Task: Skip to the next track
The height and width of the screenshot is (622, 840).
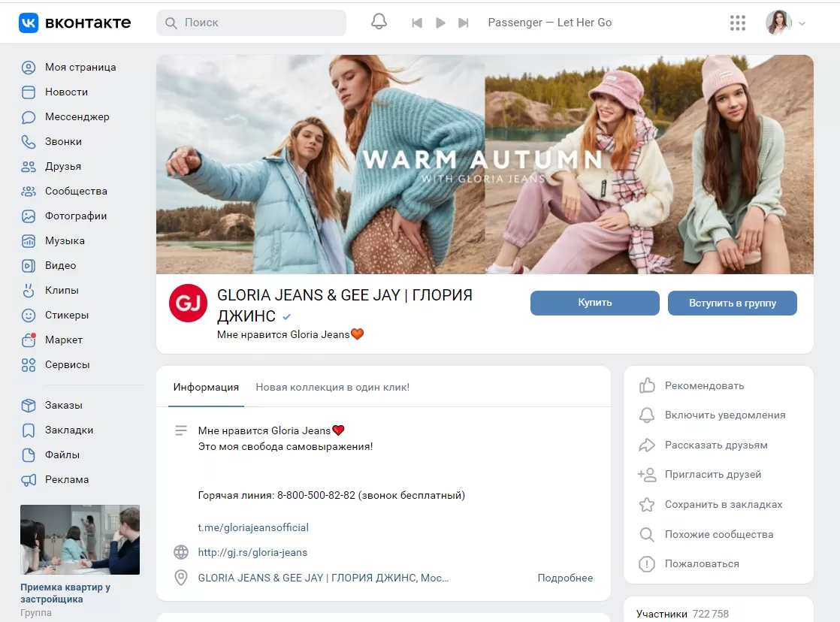Action: tap(464, 23)
